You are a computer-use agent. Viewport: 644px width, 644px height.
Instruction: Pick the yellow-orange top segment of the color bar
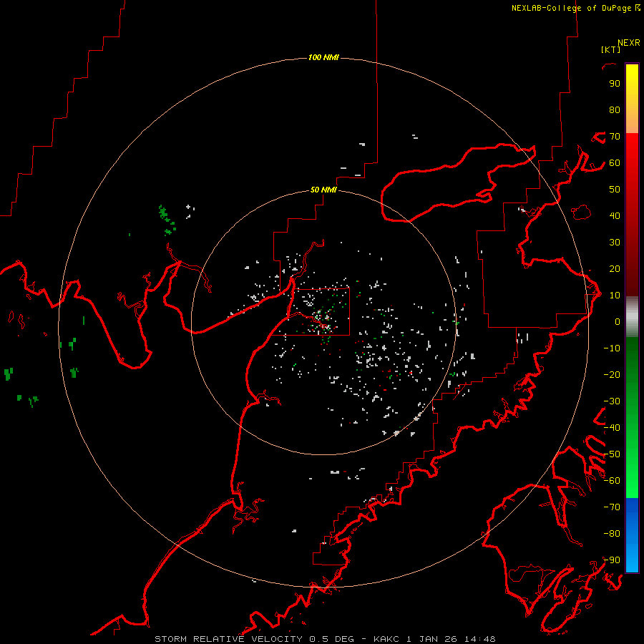[632, 99]
